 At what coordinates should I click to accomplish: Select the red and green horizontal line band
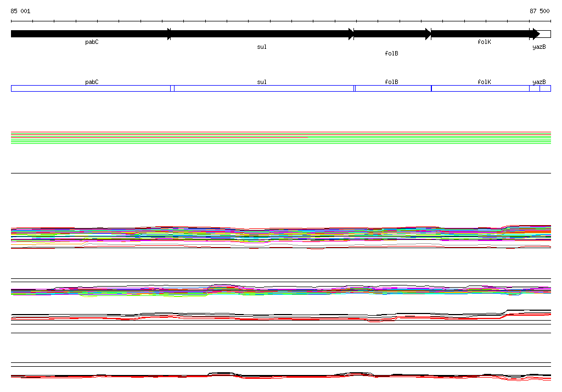coord(280,138)
